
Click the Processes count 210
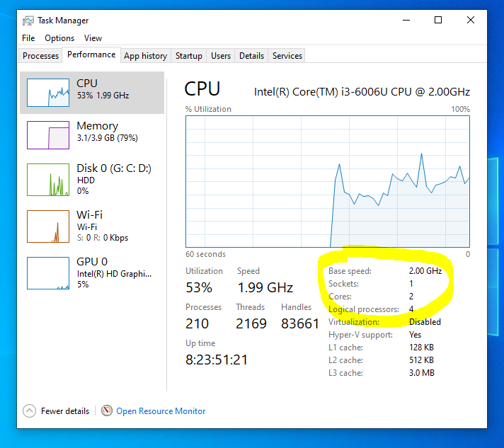197,323
